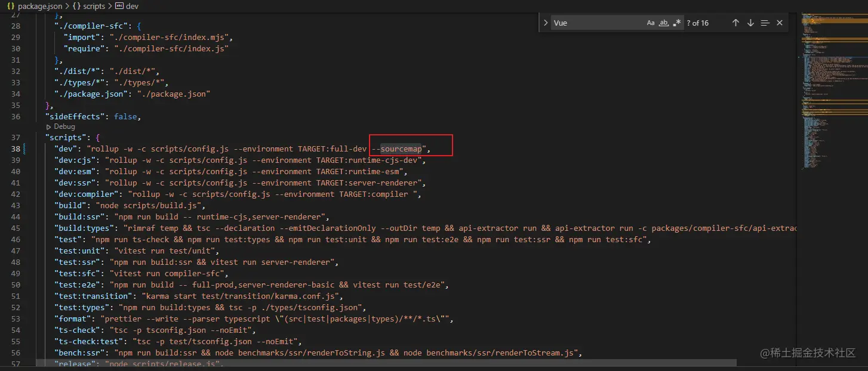Expand the Toggle Replace chevron
Viewport: 868px width, 371px height.
pyautogui.click(x=545, y=23)
